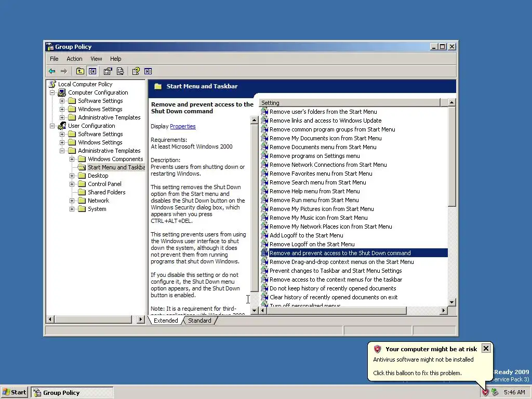Click icon of Remove My Pictures setting
The image size is (532, 399).
(x=264, y=209)
